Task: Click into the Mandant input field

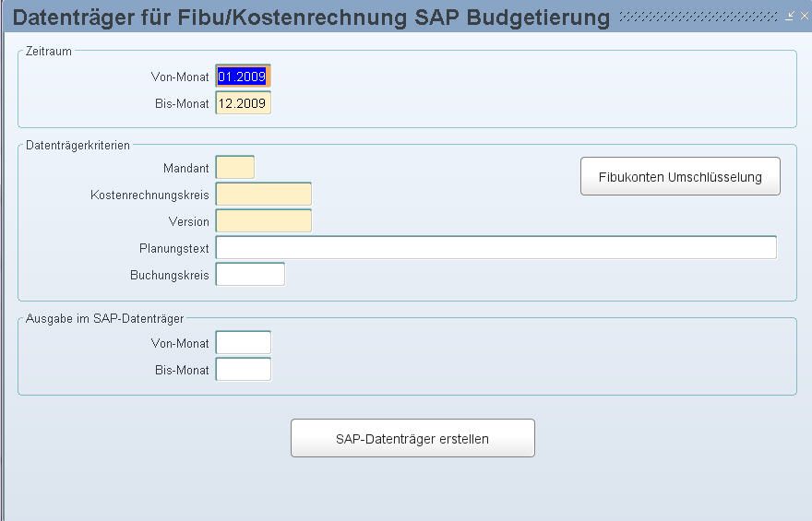Action: 234,168
